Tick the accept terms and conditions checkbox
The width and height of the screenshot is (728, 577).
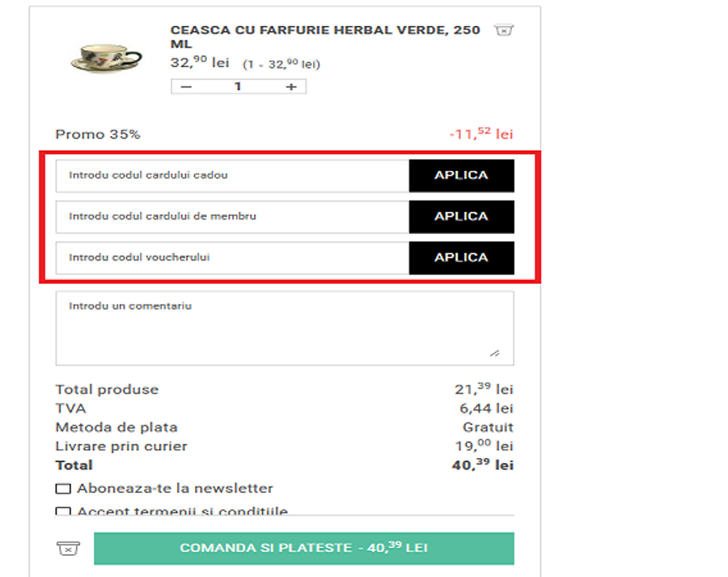63,511
